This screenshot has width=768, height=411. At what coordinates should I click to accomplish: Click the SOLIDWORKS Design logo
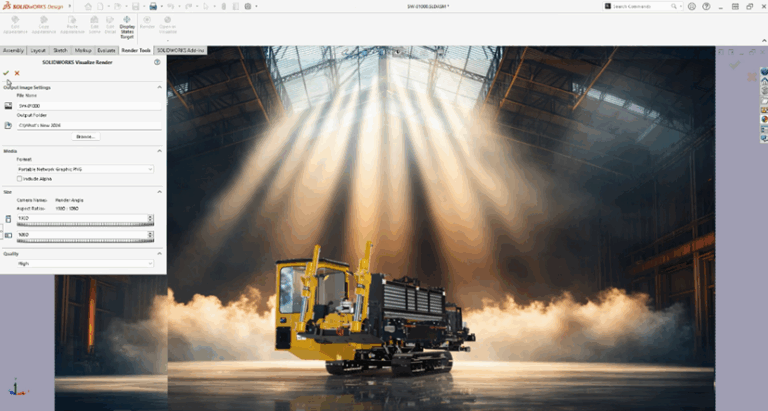coord(33,6)
